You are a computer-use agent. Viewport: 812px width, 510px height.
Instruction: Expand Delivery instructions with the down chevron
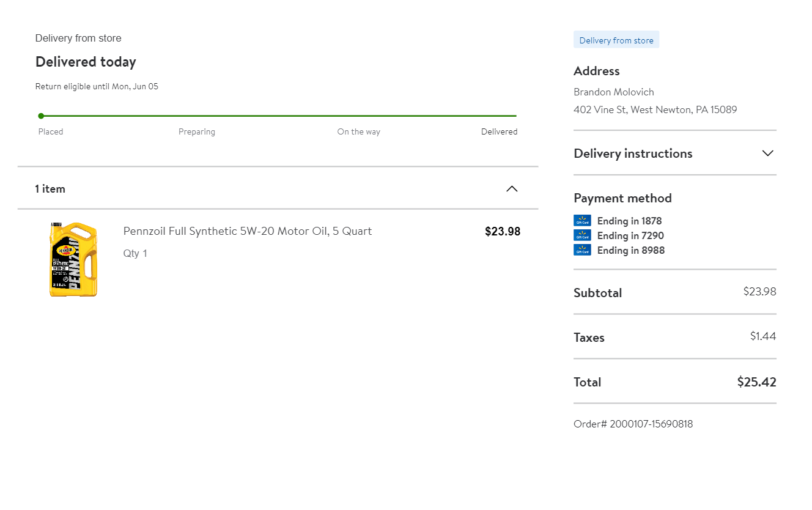[768, 153]
